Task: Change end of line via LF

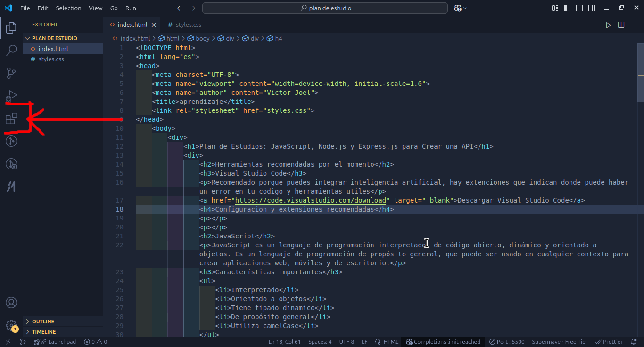Action: (364, 342)
